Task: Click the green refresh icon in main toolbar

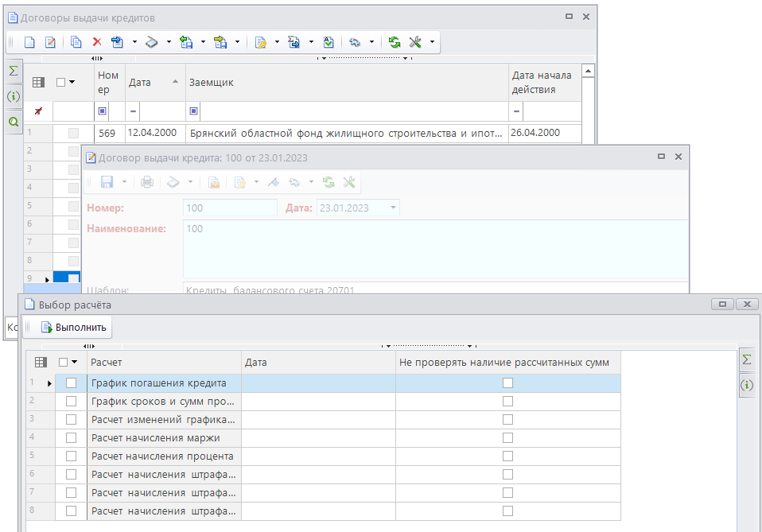Action: click(395, 42)
